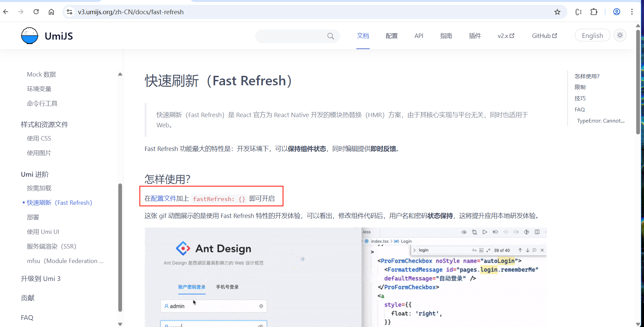644x327 pixels.
Task: Click the sidebar scroll-up arrow
Action: click(x=120, y=74)
